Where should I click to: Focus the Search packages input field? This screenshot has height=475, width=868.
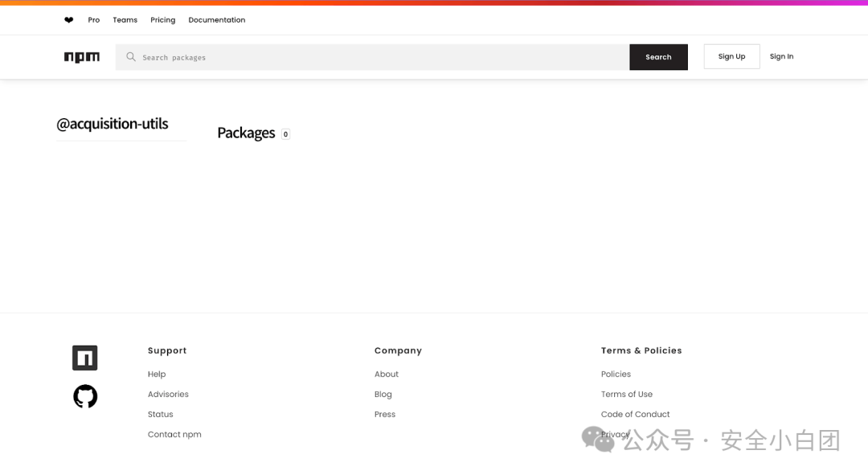click(372, 57)
